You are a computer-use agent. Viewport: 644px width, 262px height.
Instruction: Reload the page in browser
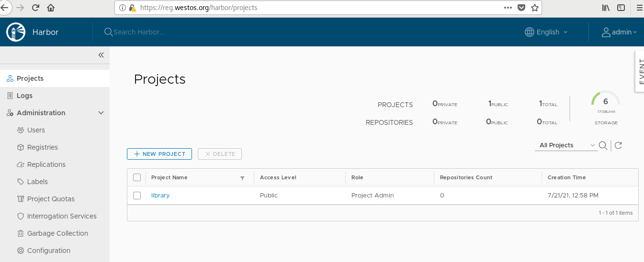click(35, 8)
